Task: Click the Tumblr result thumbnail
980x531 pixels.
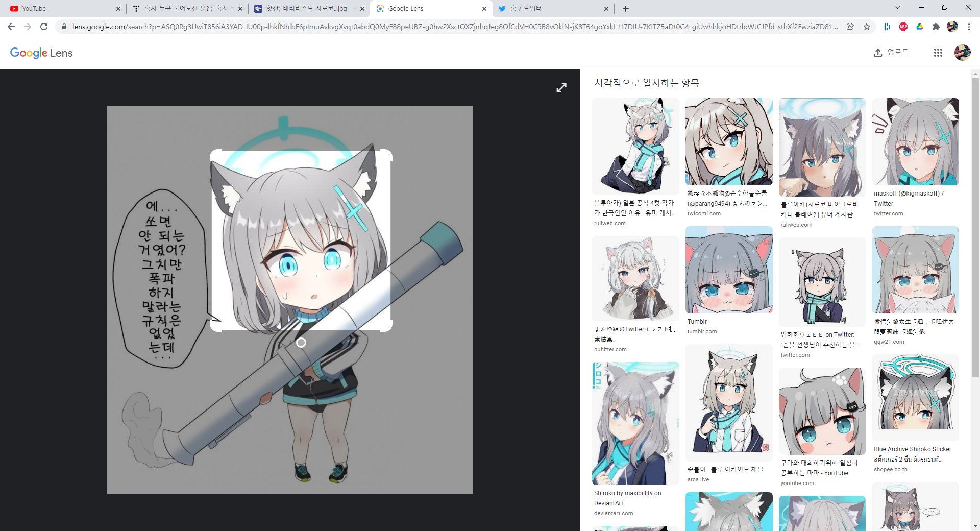Action: 729,270
